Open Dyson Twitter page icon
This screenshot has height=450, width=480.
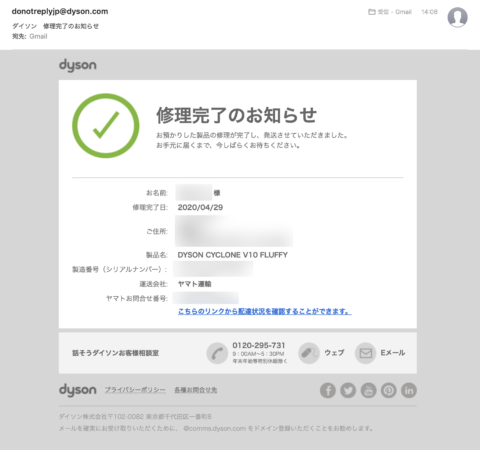point(348,390)
